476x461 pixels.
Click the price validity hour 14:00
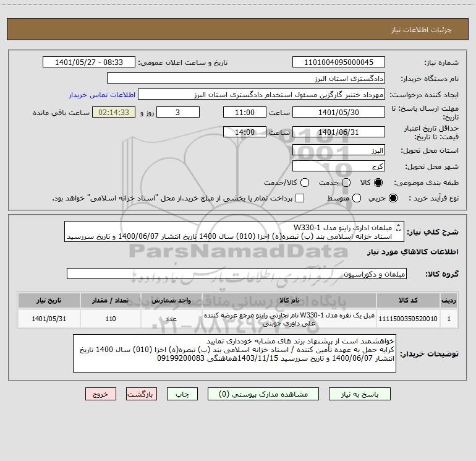pyautogui.click(x=245, y=132)
